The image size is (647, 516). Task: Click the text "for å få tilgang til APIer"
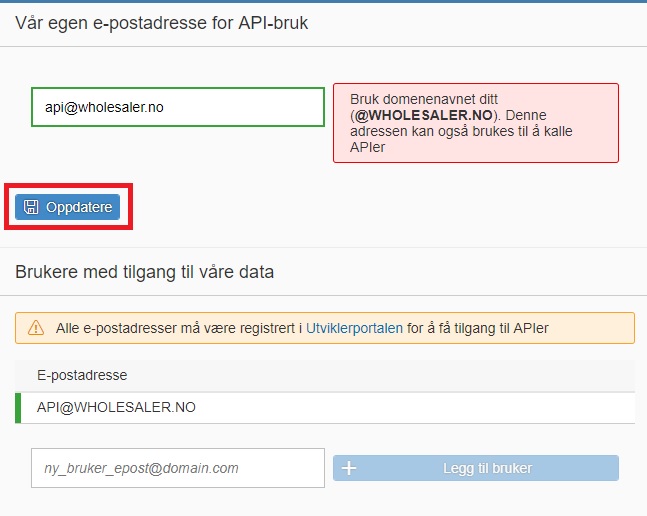click(x=478, y=327)
